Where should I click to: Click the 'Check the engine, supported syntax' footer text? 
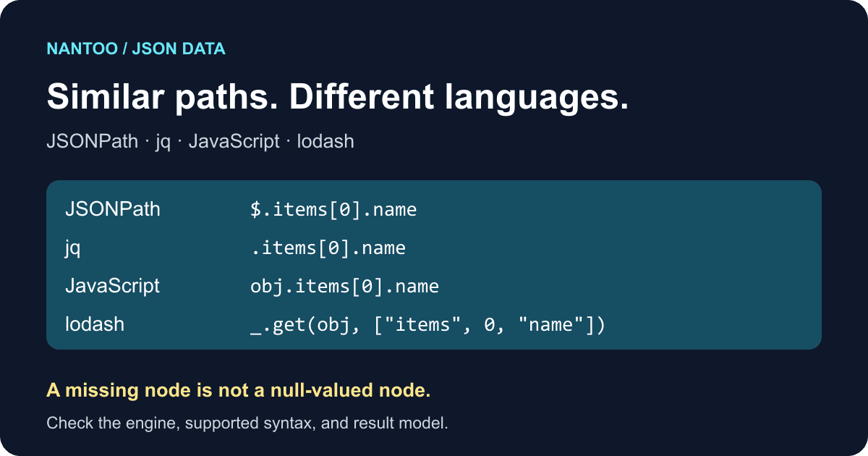click(x=247, y=423)
